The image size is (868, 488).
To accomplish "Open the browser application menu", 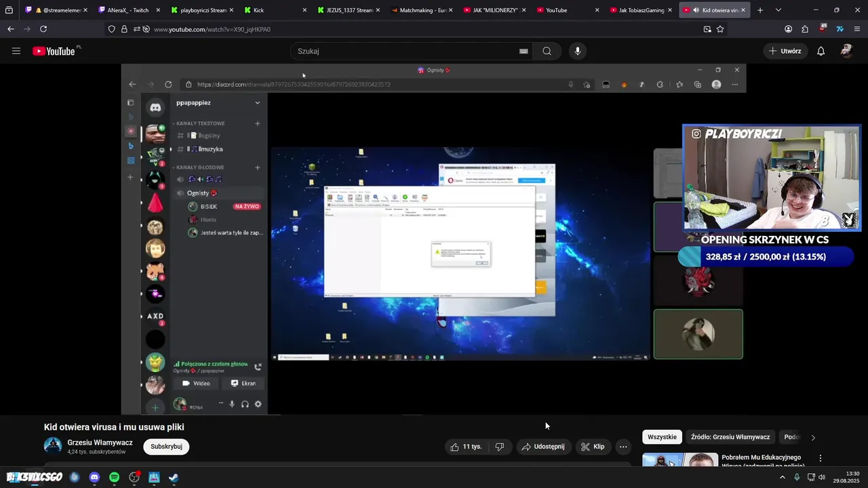I will click(x=857, y=29).
